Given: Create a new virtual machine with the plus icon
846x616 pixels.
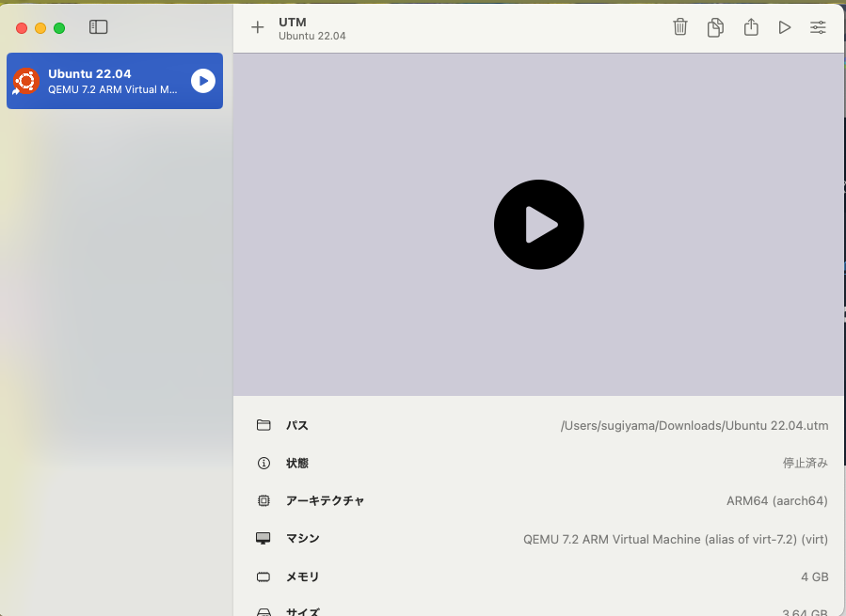Looking at the screenshot, I should click(257, 27).
